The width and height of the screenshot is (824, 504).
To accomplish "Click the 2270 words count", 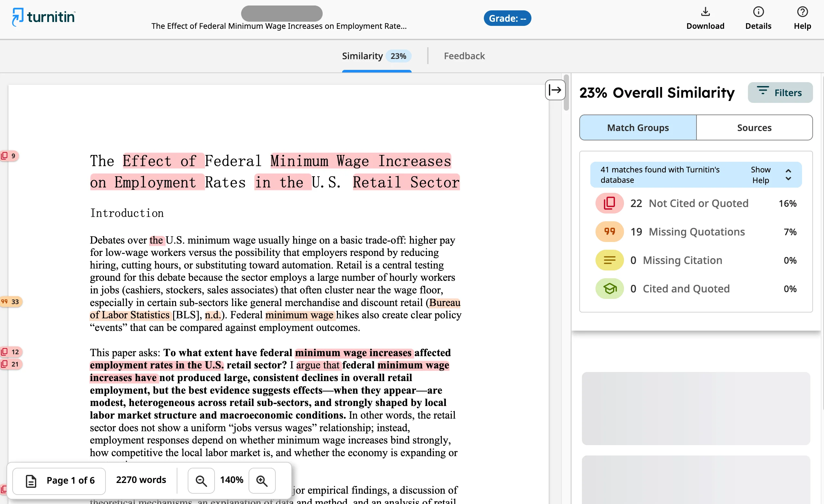I will [141, 480].
